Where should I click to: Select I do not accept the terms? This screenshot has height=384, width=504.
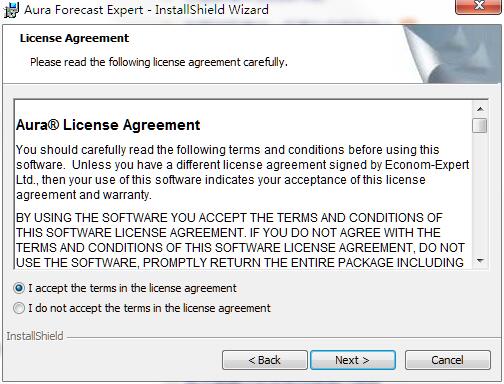point(19,308)
